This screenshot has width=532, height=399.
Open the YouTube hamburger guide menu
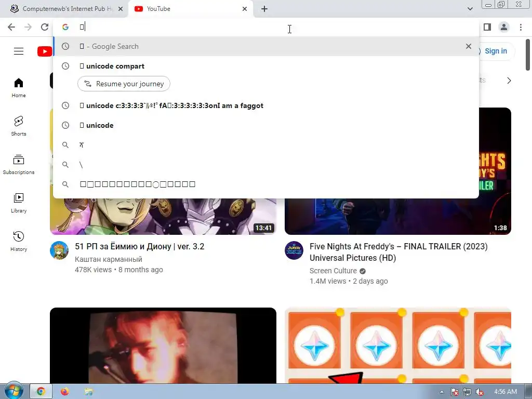tap(19, 51)
